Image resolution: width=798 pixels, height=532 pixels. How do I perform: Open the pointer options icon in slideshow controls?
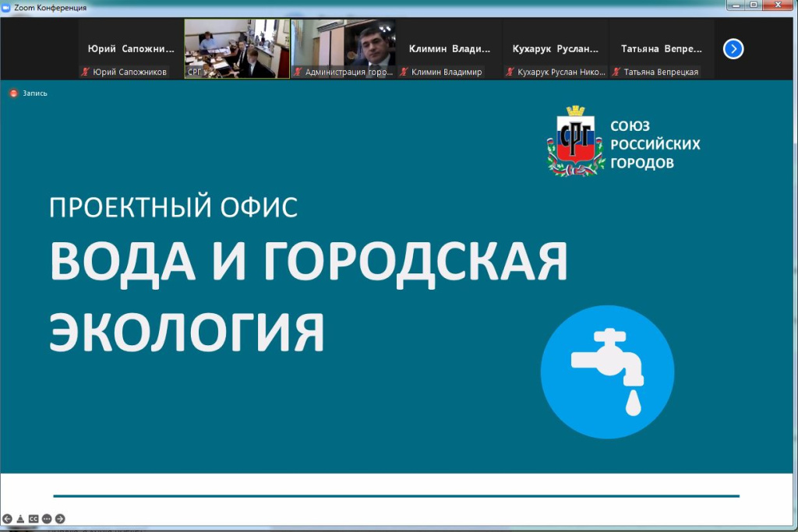[20, 519]
